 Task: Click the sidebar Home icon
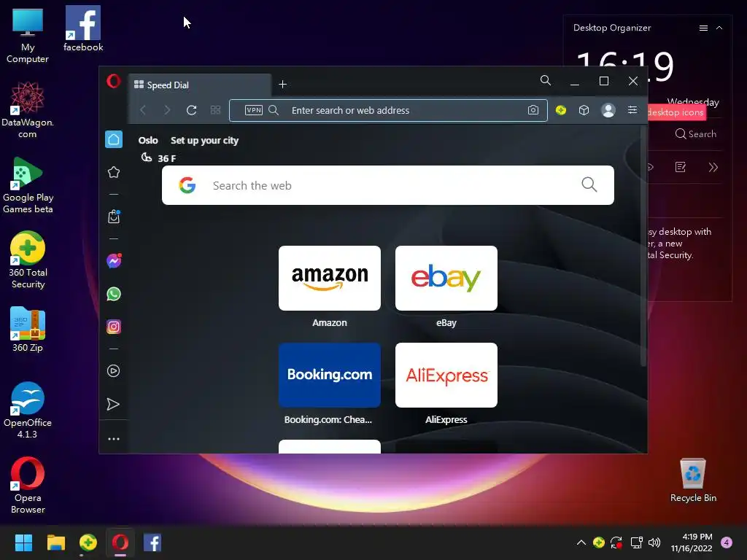click(113, 139)
